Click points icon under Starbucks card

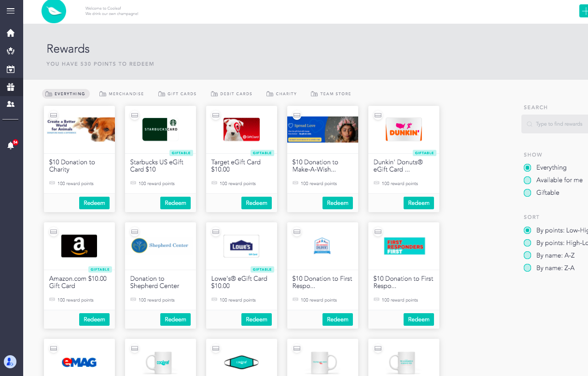point(133,183)
